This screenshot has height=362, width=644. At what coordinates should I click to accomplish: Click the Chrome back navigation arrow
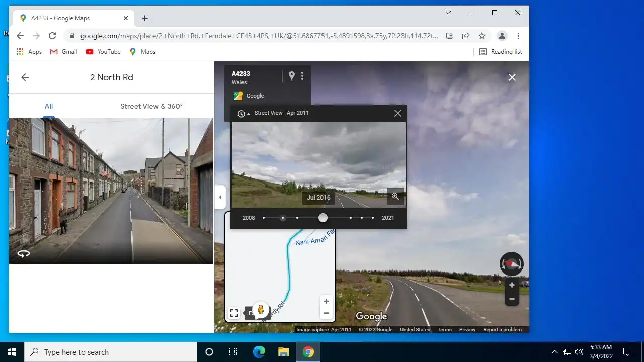20,36
